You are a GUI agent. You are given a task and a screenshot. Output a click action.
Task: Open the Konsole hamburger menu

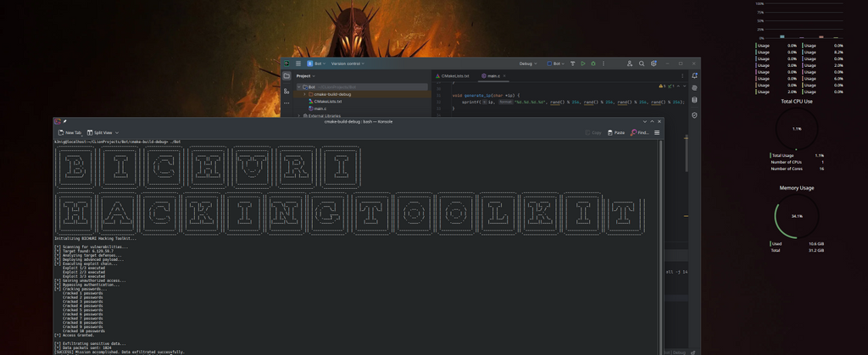pos(657,133)
